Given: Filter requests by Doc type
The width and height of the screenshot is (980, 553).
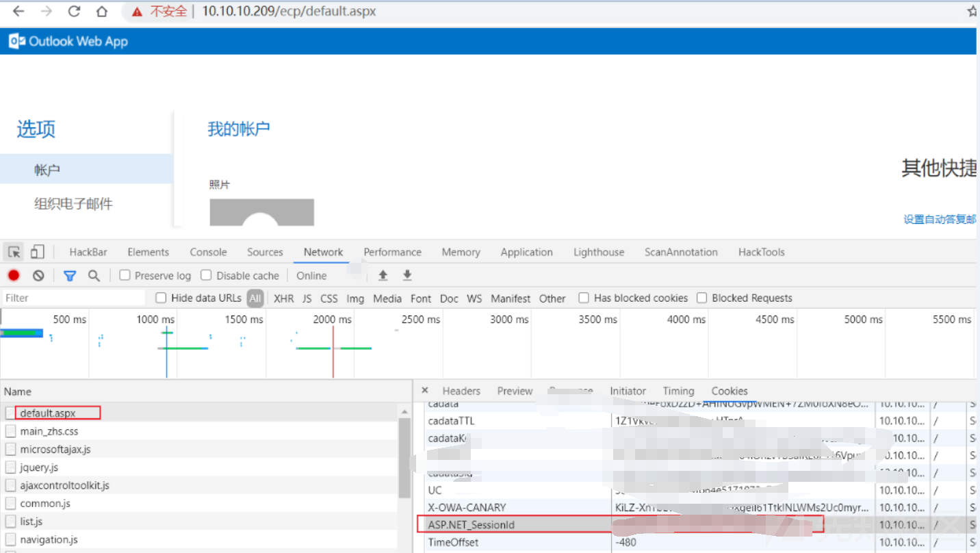Looking at the screenshot, I should click(449, 298).
